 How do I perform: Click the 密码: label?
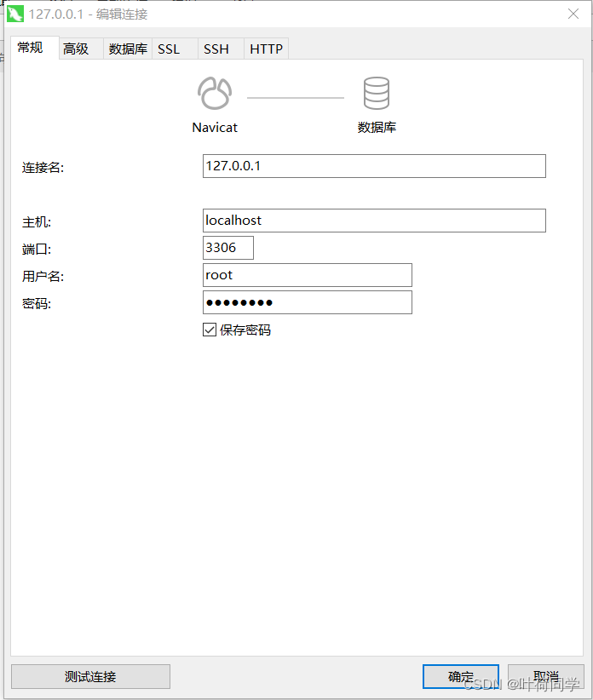tap(37, 304)
